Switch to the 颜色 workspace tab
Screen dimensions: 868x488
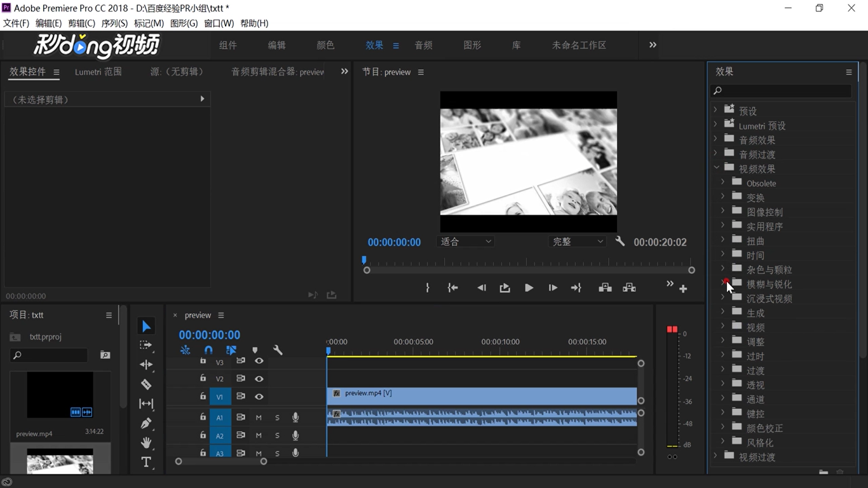(x=325, y=45)
